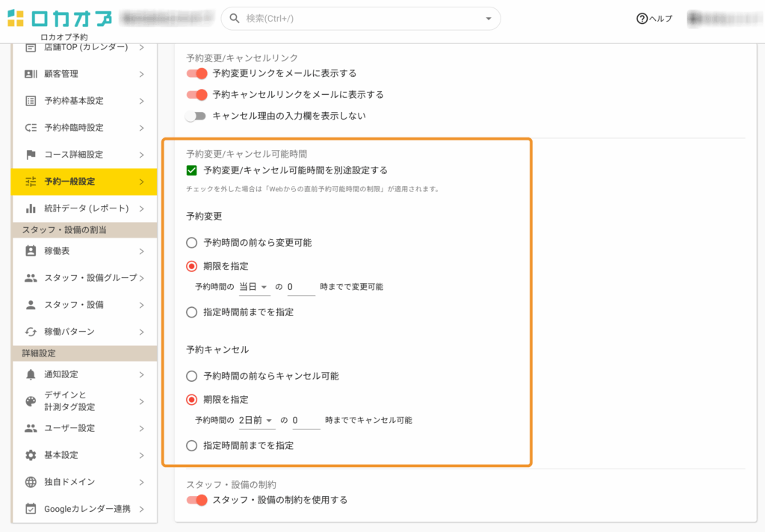The width and height of the screenshot is (765, 532).
Task: Click the 通知設定 bell icon
Action: (x=31, y=374)
